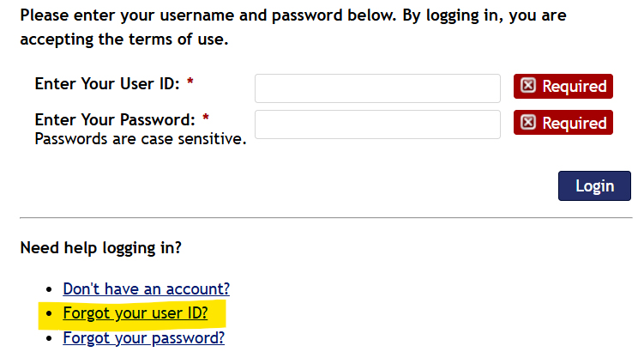Click the "Required" text beside User ID field
The height and width of the screenshot is (358, 644).
click(575, 87)
